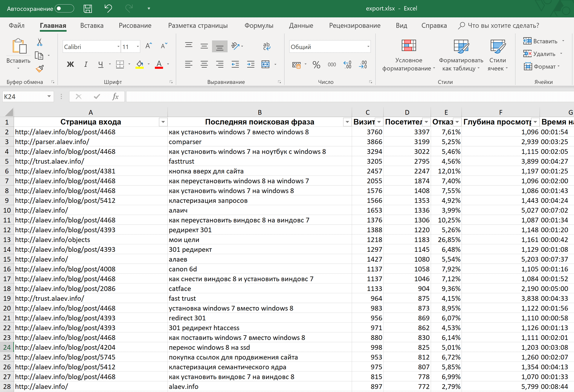Click the Decrease Decimal icon

[363, 65]
